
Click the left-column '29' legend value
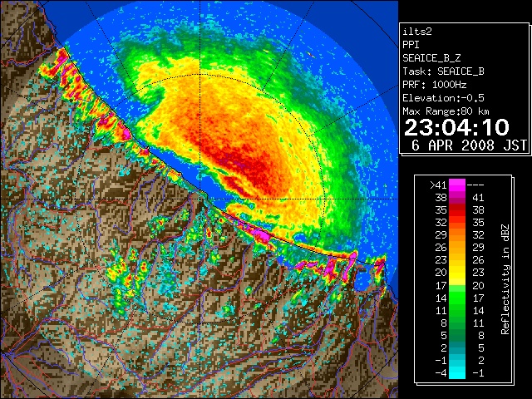tap(441, 235)
